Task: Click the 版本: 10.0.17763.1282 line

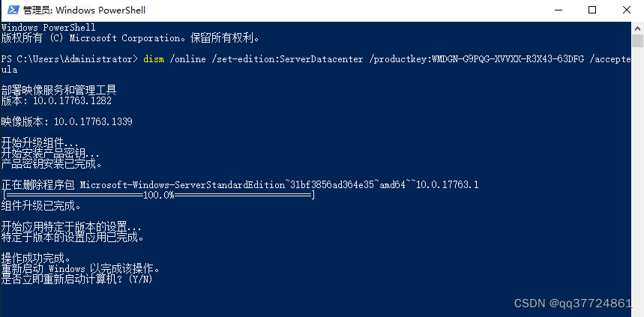Action: pyautogui.click(x=57, y=101)
